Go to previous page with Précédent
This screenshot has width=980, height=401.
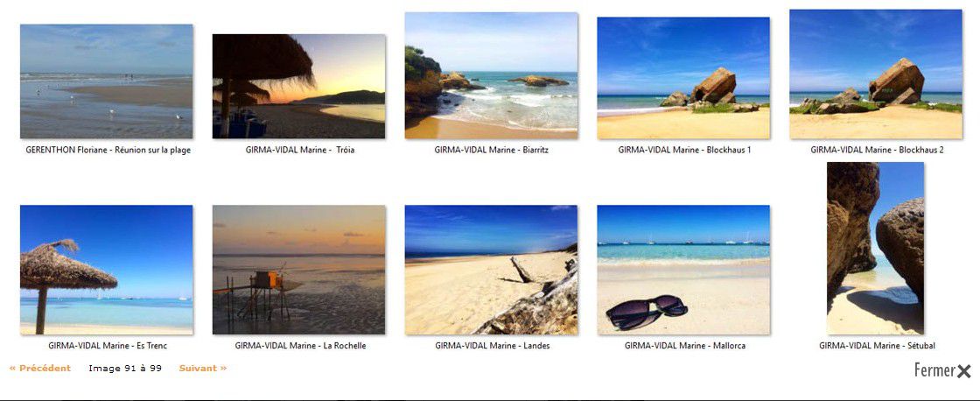(x=40, y=369)
